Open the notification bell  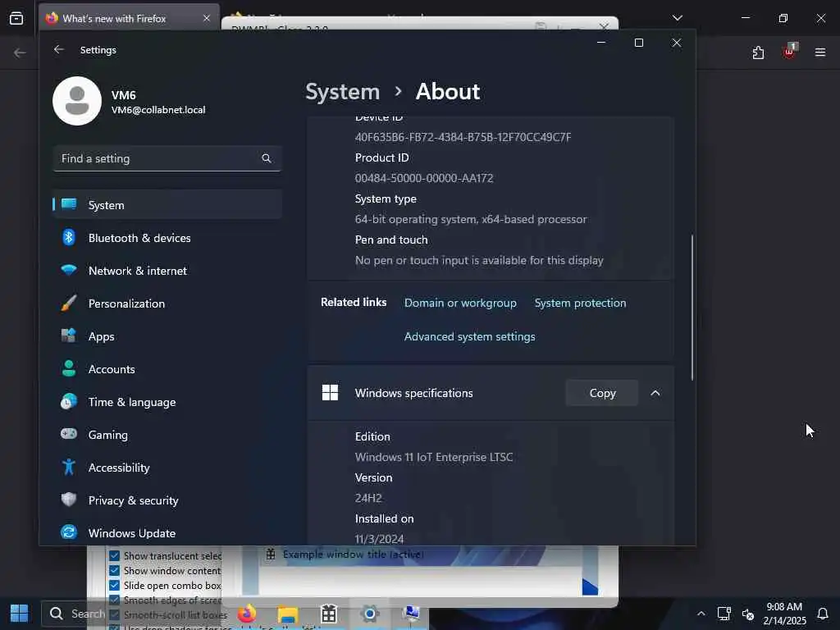(823, 614)
